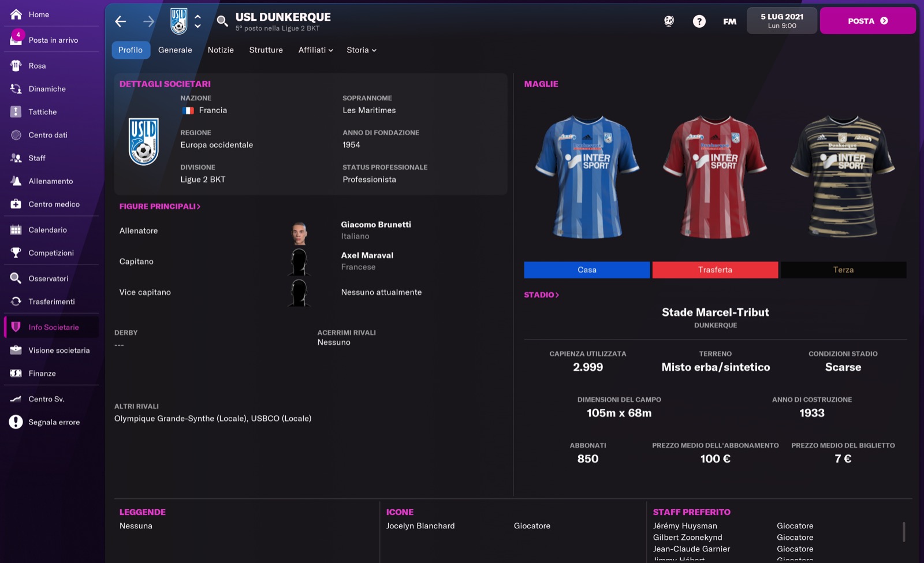The width and height of the screenshot is (924, 563).
Task: Select the red Trasferta kit swatch
Action: (715, 270)
